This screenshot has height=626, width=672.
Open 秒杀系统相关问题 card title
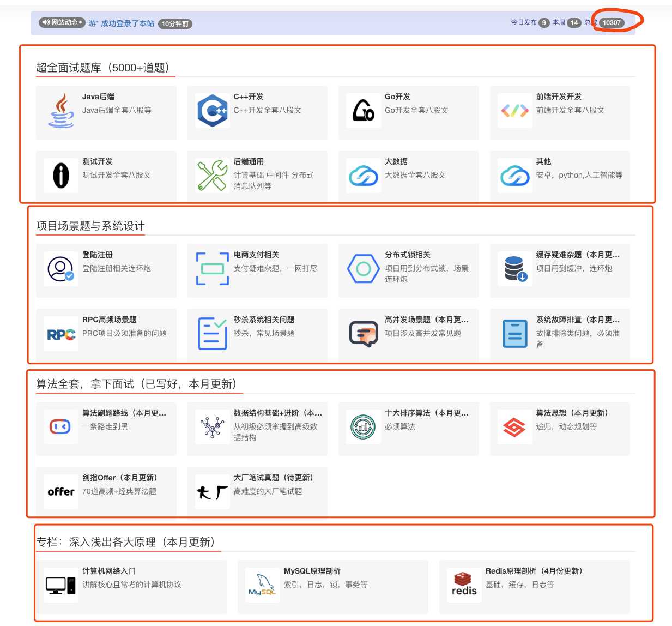tap(264, 320)
